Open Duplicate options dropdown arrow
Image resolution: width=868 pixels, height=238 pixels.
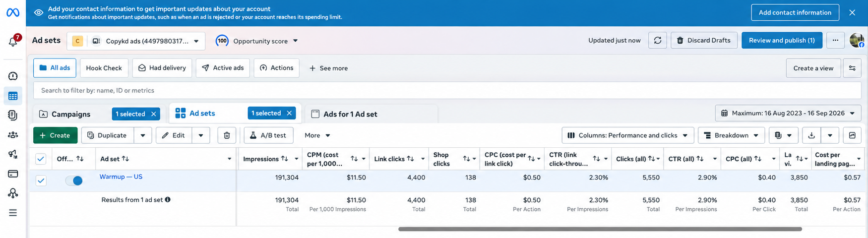(143, 135)
